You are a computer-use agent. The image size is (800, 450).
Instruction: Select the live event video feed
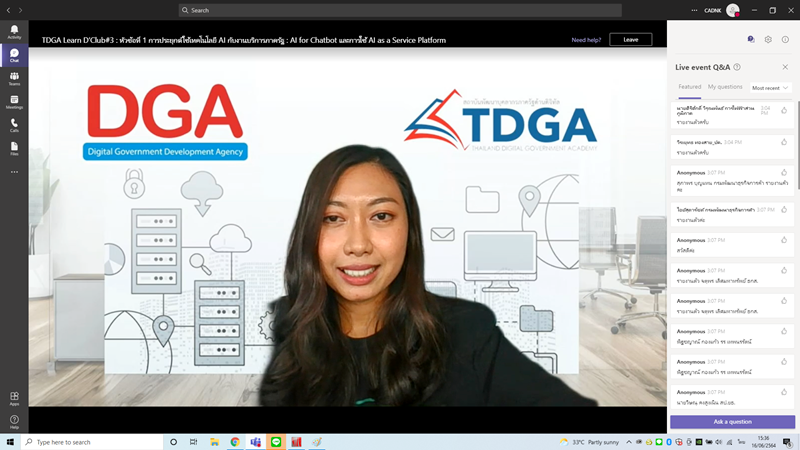click(x=347, y=227)
